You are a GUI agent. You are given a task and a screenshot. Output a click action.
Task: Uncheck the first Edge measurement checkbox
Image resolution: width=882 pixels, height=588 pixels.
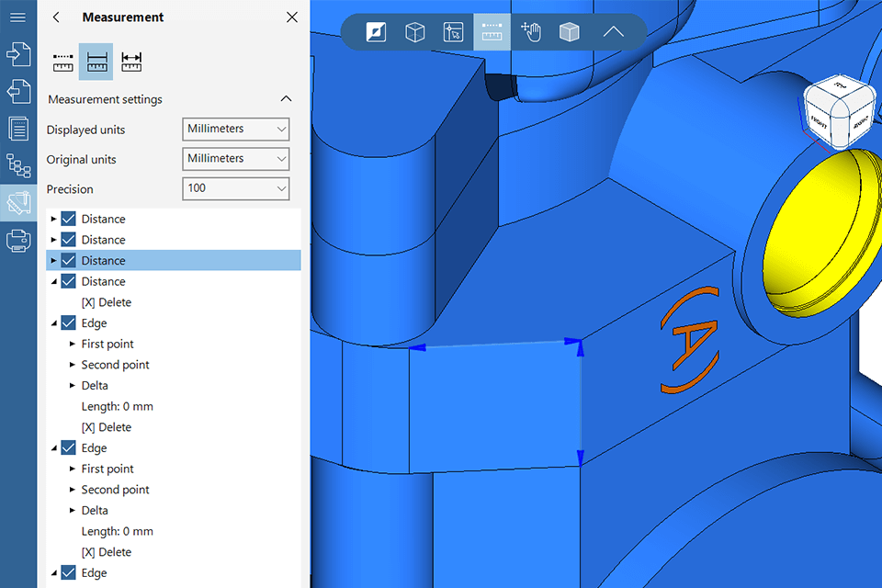(68, 323)
